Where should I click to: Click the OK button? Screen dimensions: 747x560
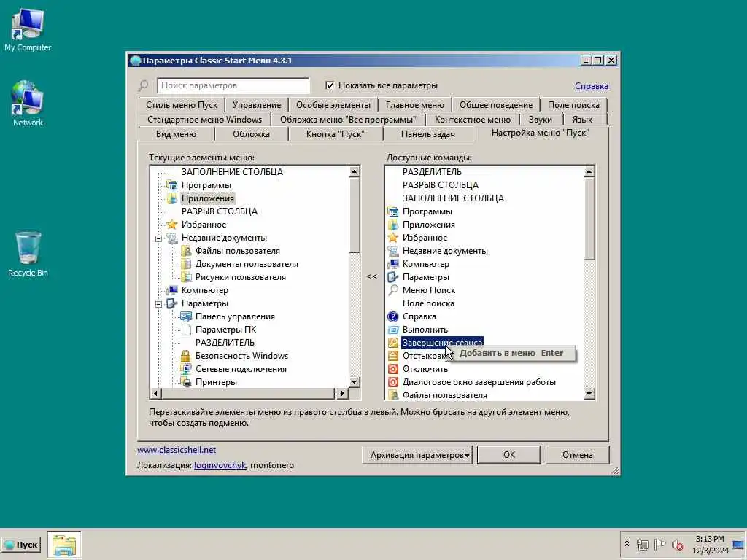[x=508, y=455]
